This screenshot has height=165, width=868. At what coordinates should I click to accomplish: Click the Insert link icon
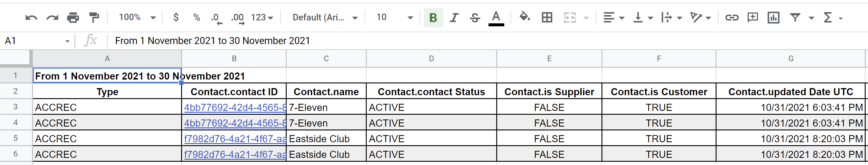732,17
